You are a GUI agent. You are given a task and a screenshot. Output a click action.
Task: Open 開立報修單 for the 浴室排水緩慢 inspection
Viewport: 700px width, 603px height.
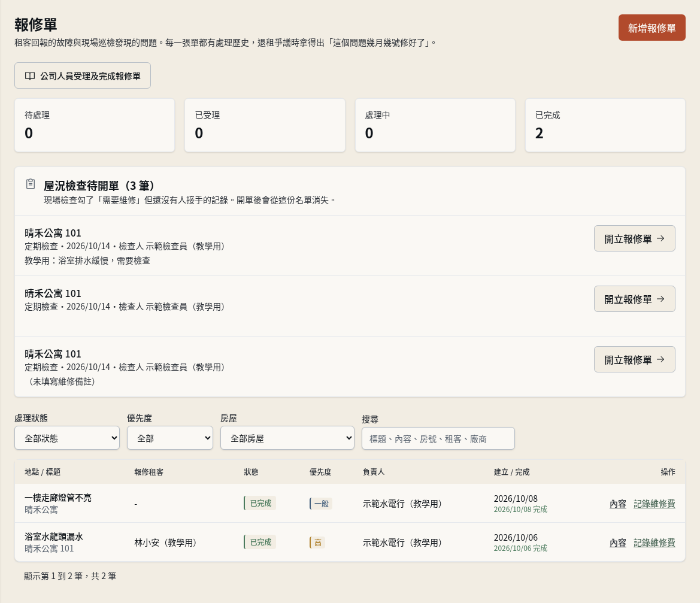[634, 238]
